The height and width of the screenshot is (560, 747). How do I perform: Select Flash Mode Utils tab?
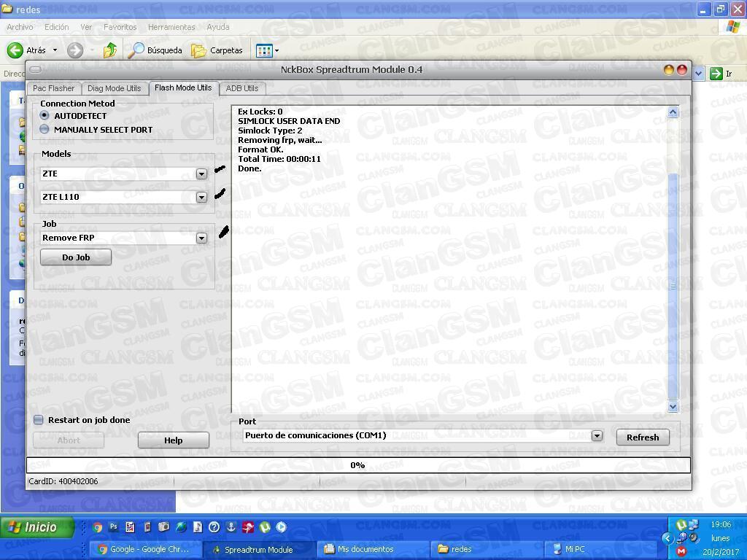[183, 87]
